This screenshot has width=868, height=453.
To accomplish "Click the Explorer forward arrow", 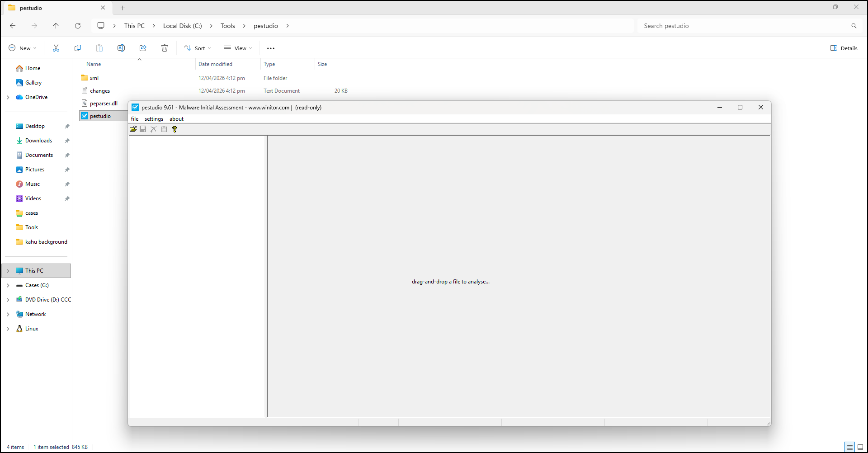I will [x=34, y=26].
